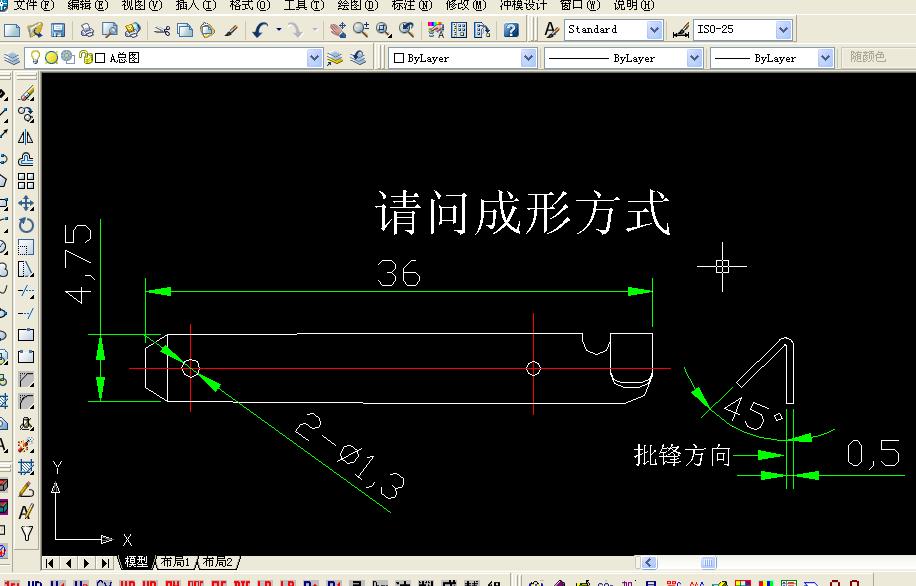Open the 文件(F) menu
The image size is (916, 586).
33,5
